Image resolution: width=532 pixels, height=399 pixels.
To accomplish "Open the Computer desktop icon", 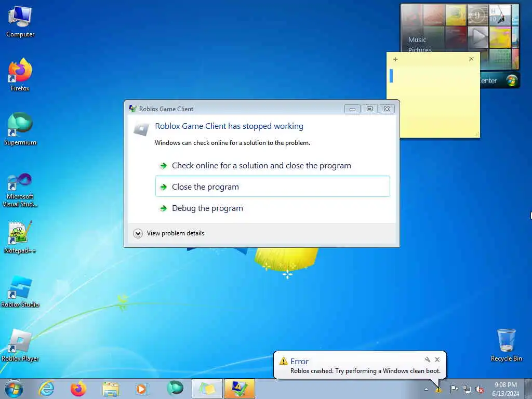I will [20, 22].
